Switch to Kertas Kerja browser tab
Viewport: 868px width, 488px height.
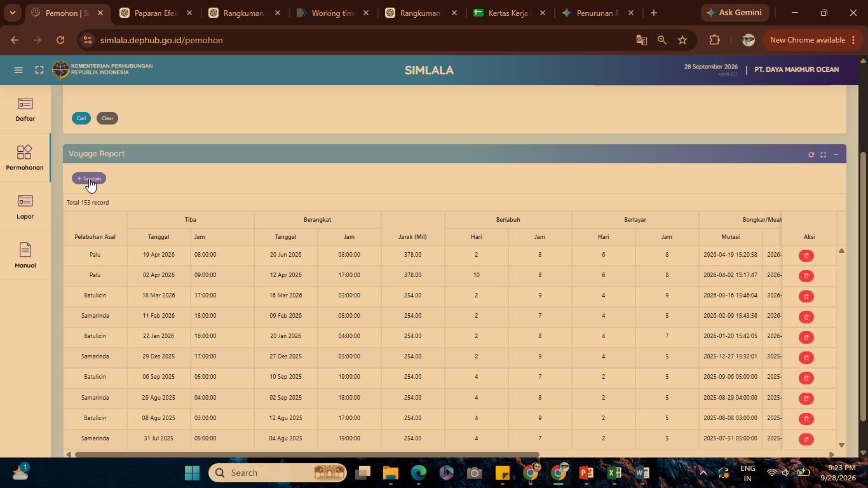tap(508, 13)
